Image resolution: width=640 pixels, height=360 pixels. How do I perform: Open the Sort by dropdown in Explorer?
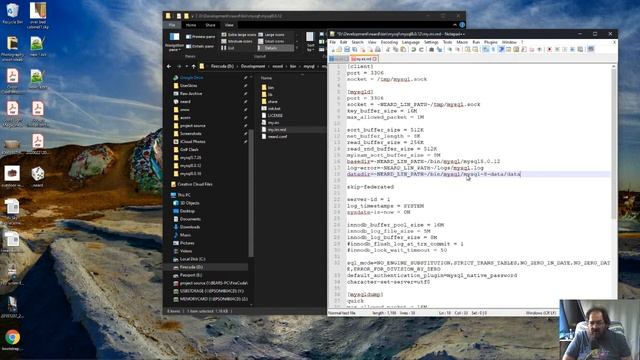click(x=310, y=42)
